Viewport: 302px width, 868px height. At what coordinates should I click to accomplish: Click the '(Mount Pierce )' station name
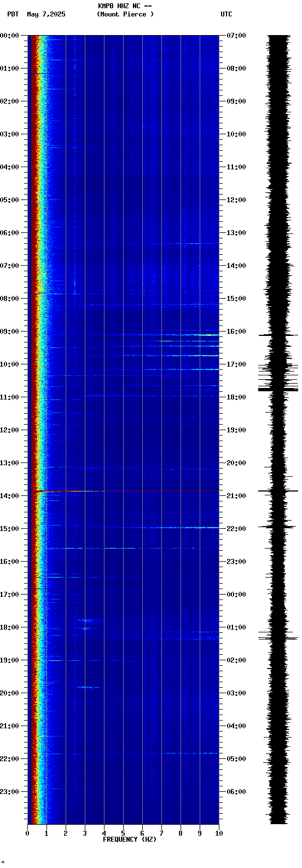tap(125, 14)
